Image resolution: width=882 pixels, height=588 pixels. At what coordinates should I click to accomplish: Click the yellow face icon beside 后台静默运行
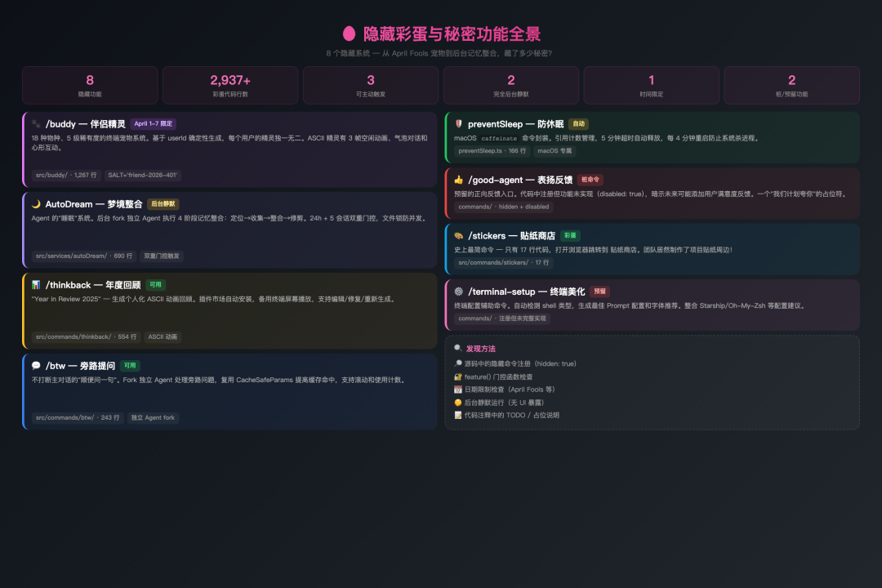tap(458, 403)
